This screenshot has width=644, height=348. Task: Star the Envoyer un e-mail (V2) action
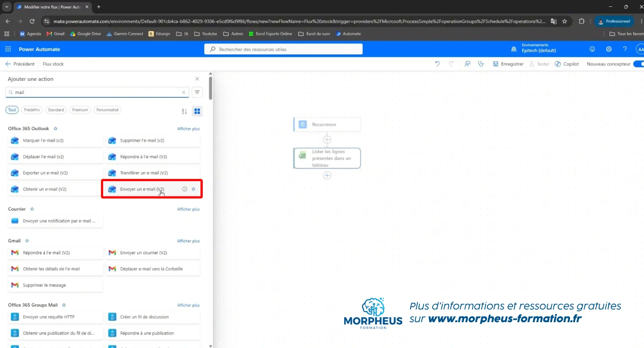tap(193, 189)
